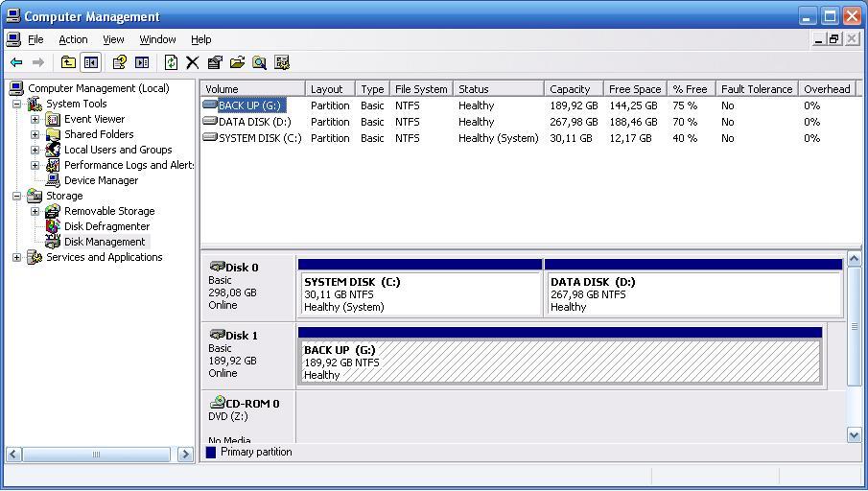Open the View menu

tap(113, 39)
